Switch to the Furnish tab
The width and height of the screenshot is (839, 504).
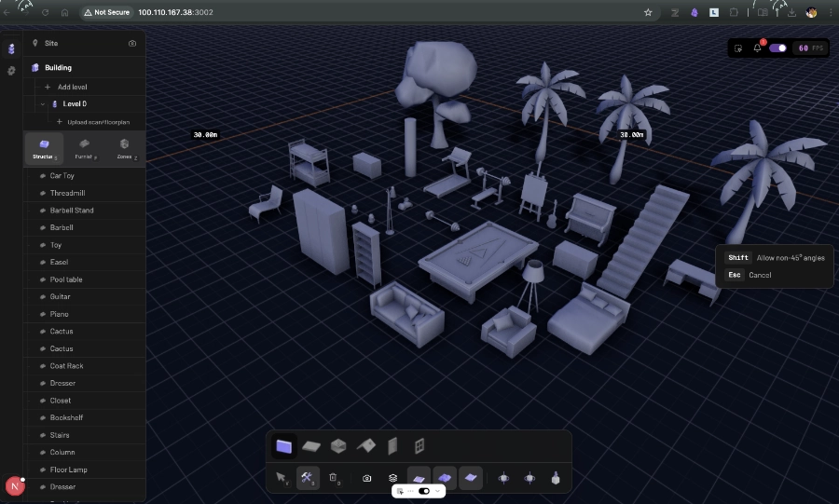85,149
